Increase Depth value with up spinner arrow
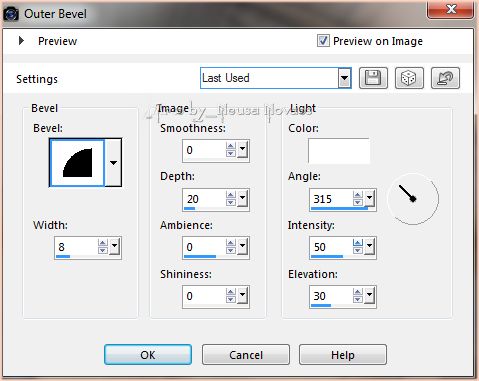The height and width of the screenshot is (381, 479). click(230, 195)
